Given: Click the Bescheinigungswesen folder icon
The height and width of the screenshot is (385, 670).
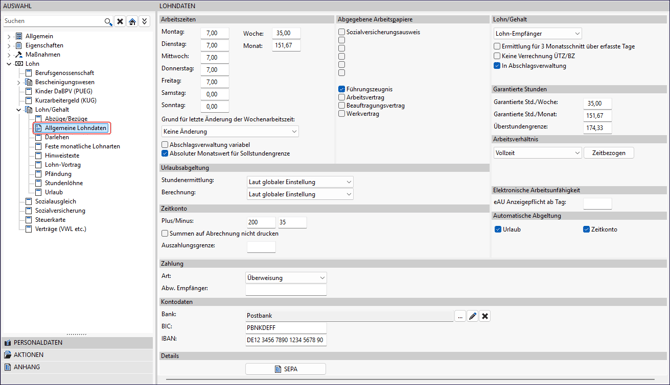Looking at the screenshot, I should [x=29, y=82].
